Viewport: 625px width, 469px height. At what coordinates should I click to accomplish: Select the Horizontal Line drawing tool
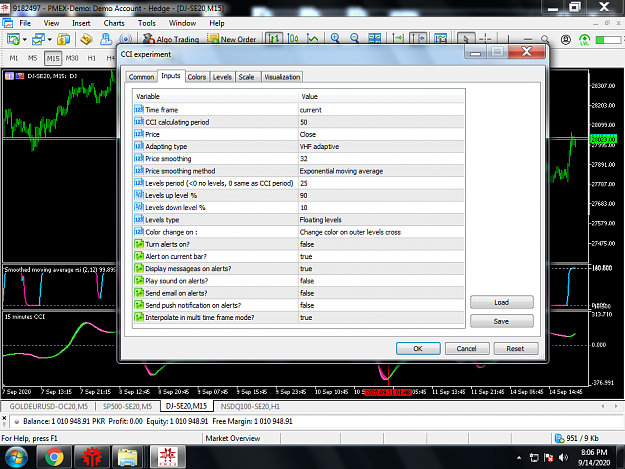coord(528,39)
